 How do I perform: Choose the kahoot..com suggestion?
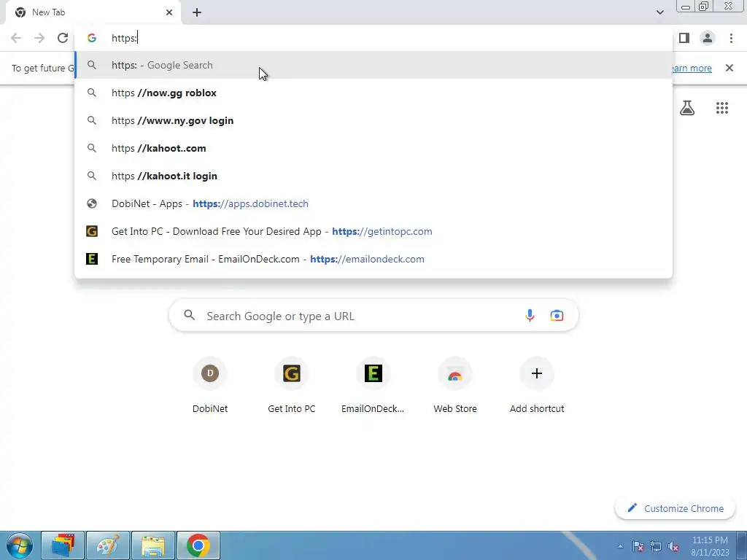[373, 148]
